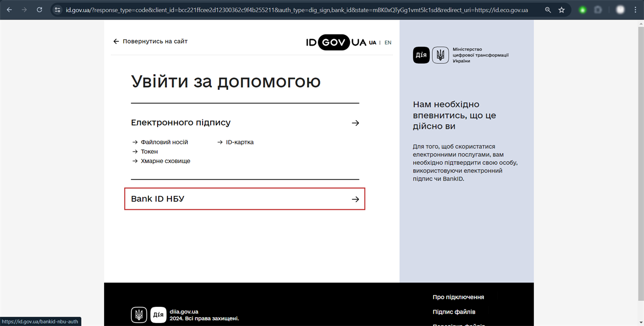644x326 pixels.
Task: Open the gray extension icon in toolbar
Action: 598,10
